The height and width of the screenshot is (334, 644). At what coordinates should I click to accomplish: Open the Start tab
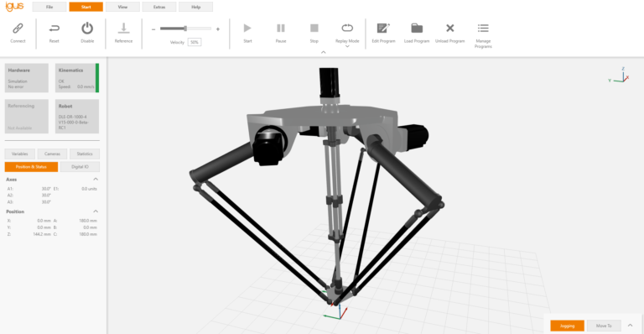point(86,7)
